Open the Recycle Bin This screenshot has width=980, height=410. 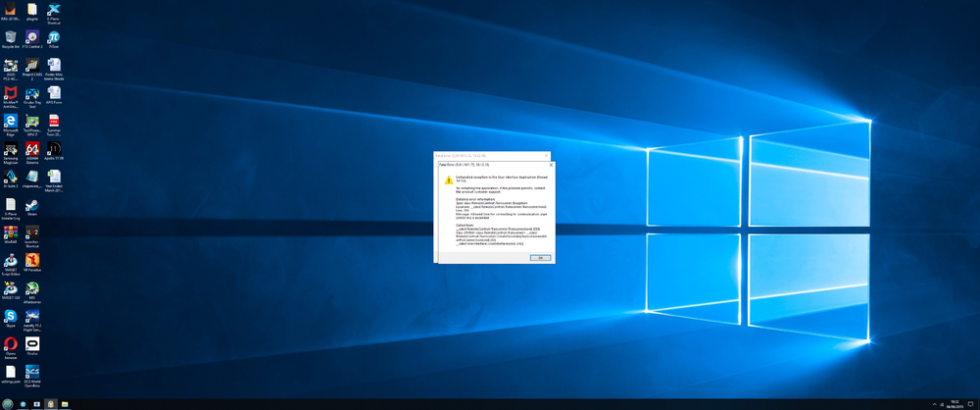(x=11, y=38)
